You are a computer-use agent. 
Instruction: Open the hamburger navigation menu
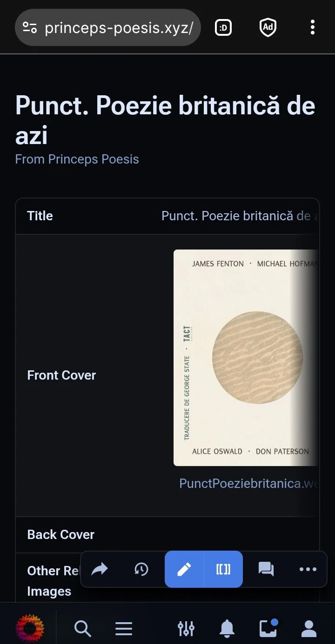(x=124, y=629)
